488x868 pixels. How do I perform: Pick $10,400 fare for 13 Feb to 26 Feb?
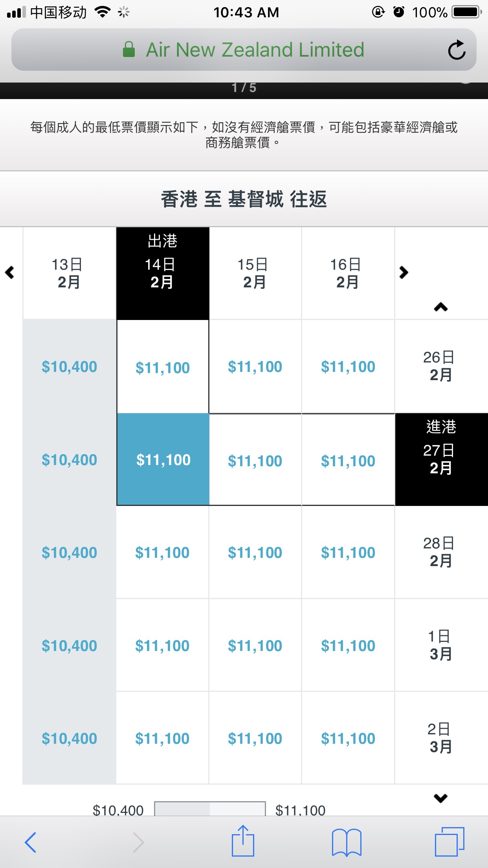click(x=69, y=367)
